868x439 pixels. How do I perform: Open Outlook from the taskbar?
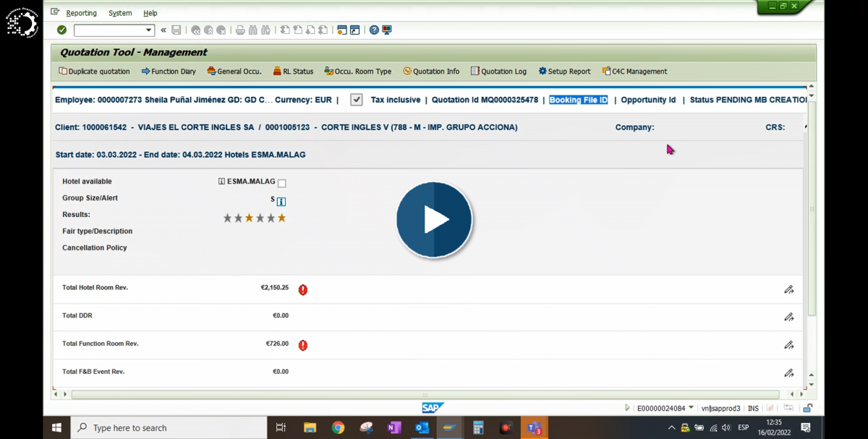(x=422, y=428)
